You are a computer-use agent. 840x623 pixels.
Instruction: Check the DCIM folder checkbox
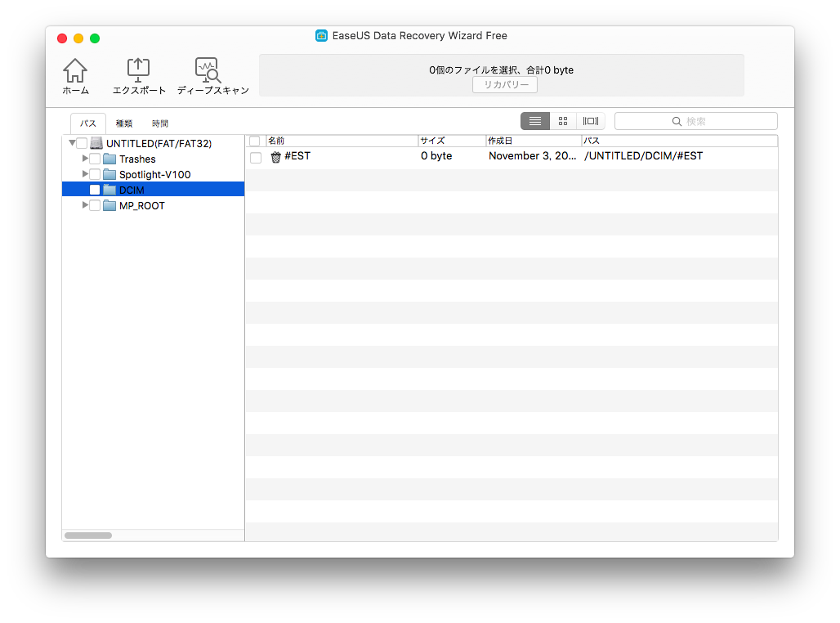point(95,190)
